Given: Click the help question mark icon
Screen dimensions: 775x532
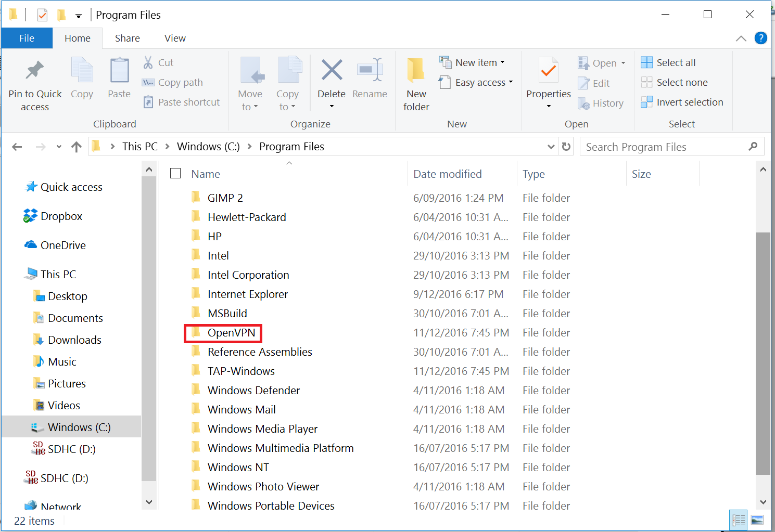Looking at the screenshot, I should 760,38.
